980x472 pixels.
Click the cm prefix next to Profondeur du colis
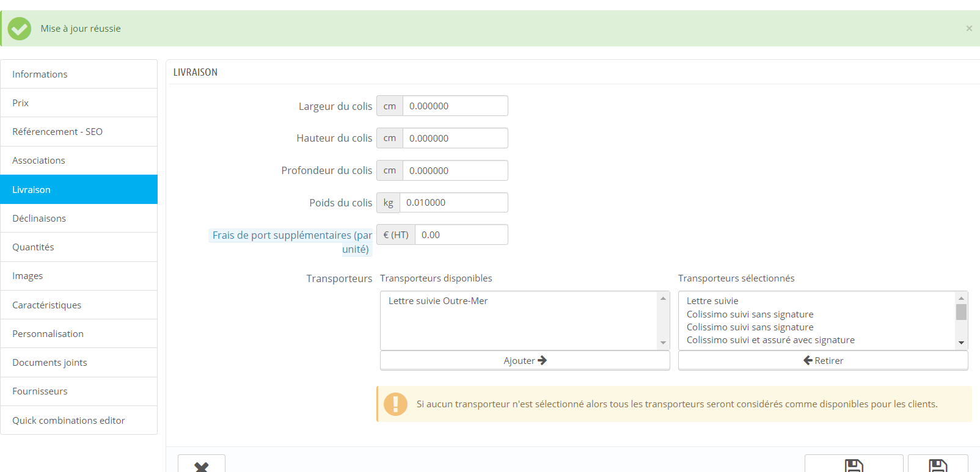point(390,170)
